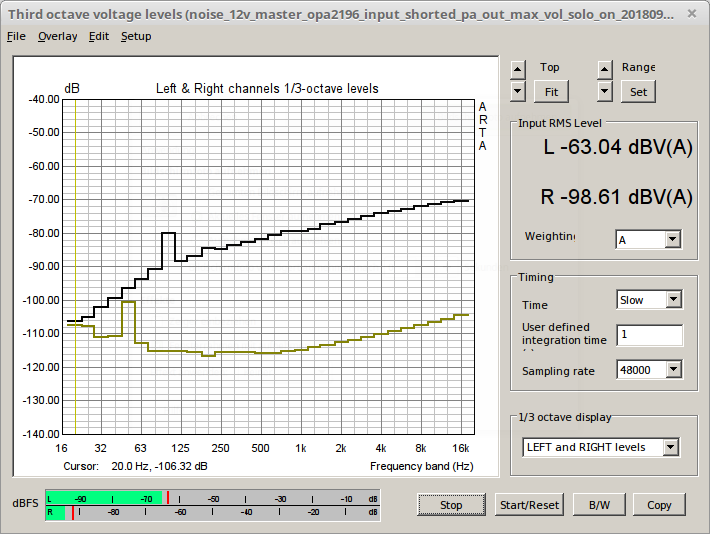Open the Setup menu
The width and height of the screenshot is (710, 534).
tap(136, 36)
